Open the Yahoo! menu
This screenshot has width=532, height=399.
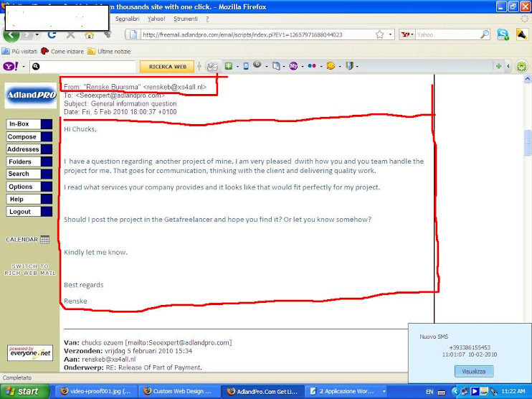point(156,19)
